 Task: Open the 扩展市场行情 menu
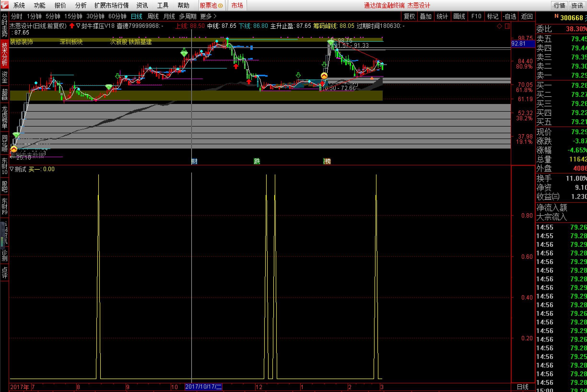[x=111, y=5]
